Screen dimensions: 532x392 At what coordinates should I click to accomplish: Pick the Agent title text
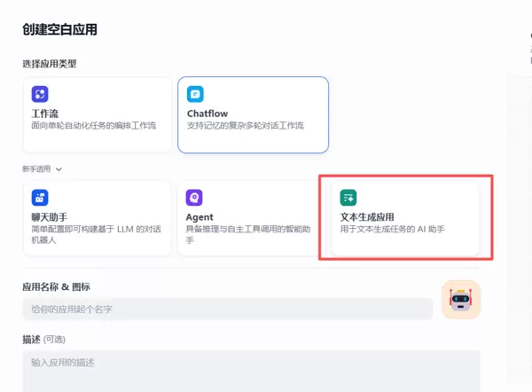point(199,217)
